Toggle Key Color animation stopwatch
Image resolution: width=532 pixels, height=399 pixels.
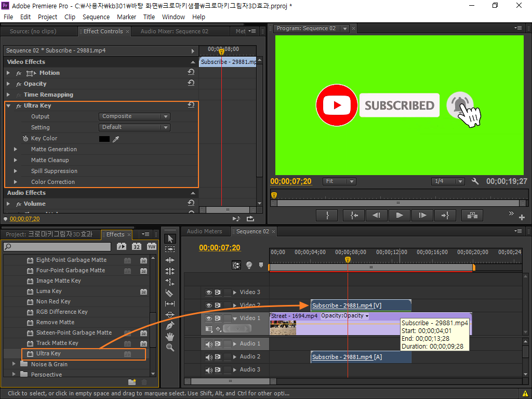click(25, 138)
